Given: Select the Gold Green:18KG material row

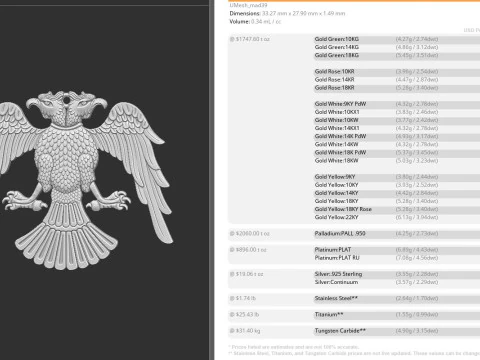Looking at the screenshot, I should (397, 55).
